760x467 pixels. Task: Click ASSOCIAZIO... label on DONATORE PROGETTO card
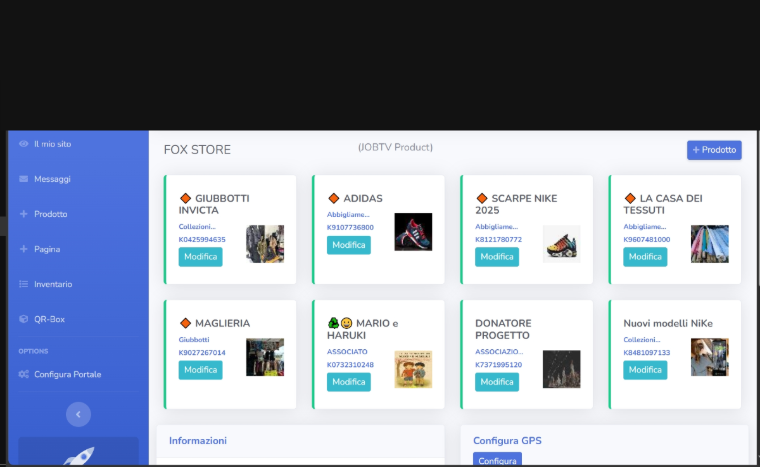click(499, 352)
